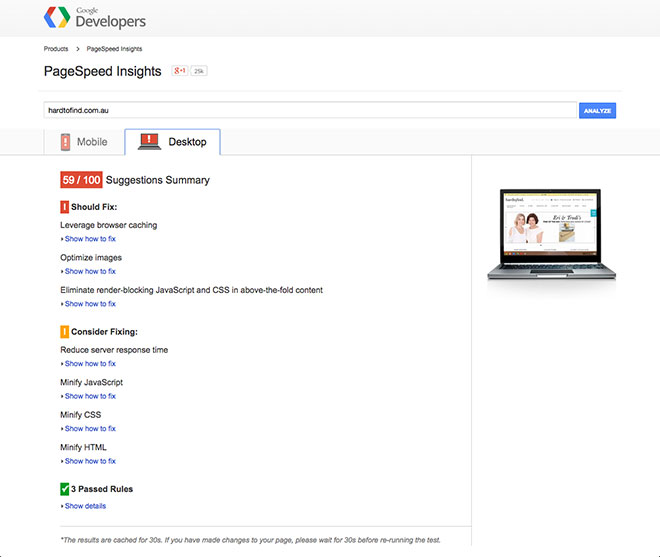Image resolution: width=660 pixels, height=557 pixels.
Task: Click the Reduce server response time text
Action: (x=114, y=349)
